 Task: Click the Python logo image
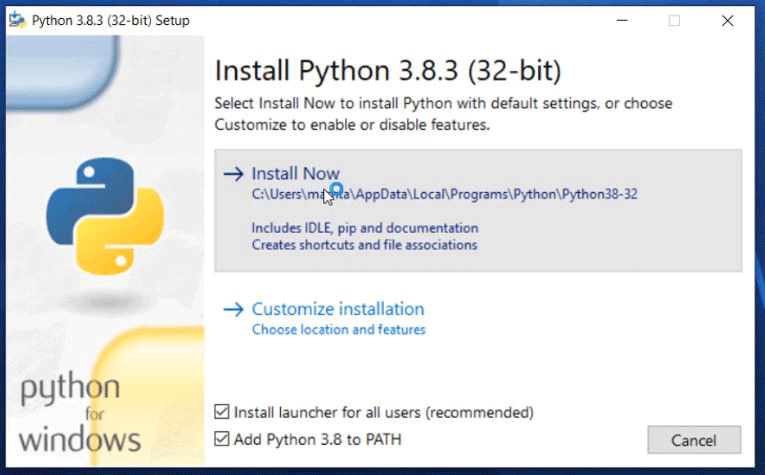(x=104, y=216)
